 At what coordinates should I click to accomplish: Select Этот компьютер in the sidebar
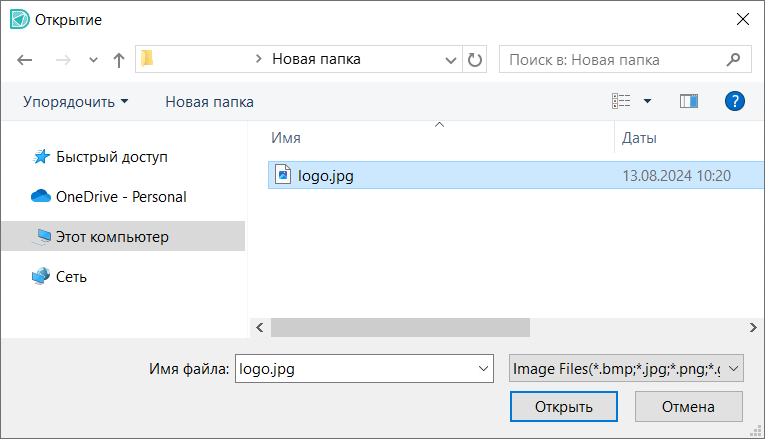coord(112,237)
